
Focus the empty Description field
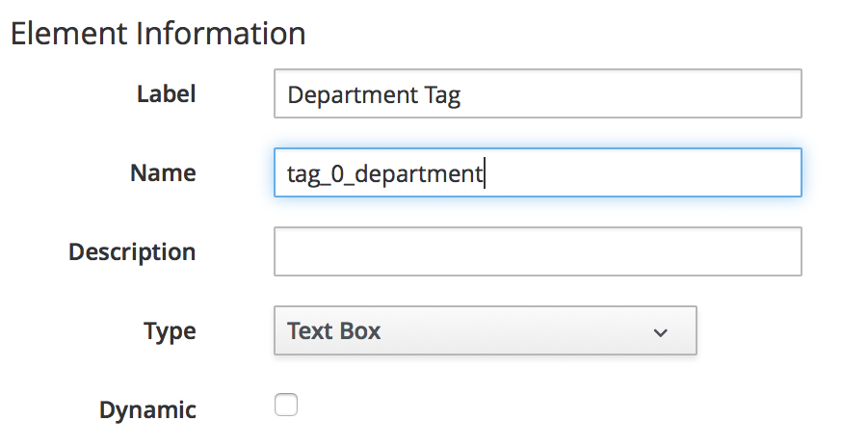[x=538, y=252]
